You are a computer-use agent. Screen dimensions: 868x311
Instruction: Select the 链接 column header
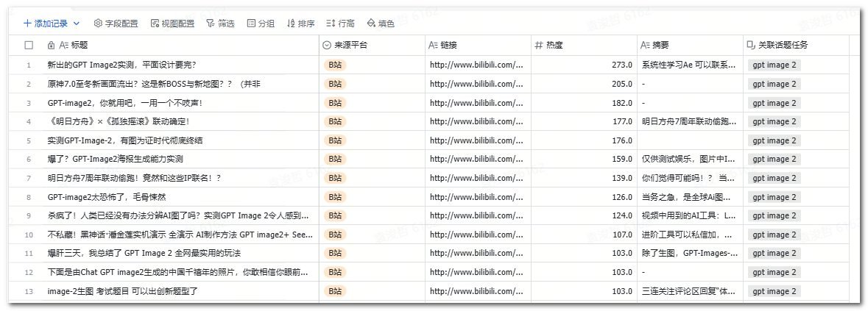(479, 46)
